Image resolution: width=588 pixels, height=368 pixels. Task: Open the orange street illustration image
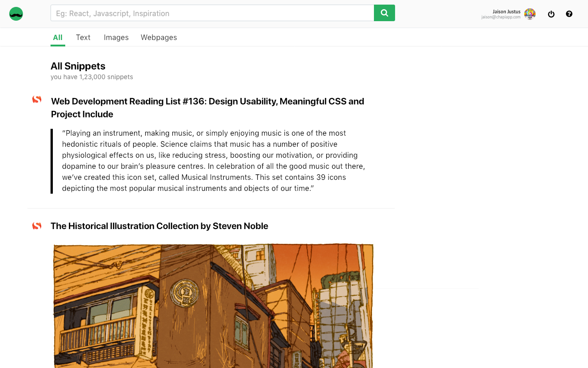[213, 305]
